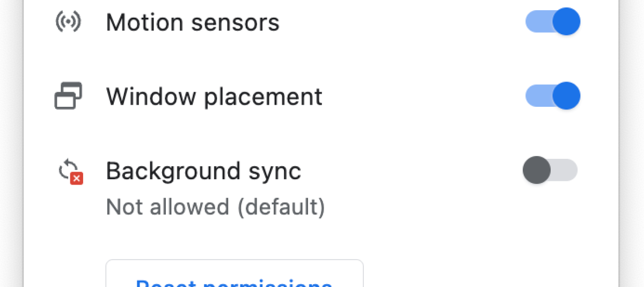Turn off the Motion sensors toggle

[x=553, y=22]
